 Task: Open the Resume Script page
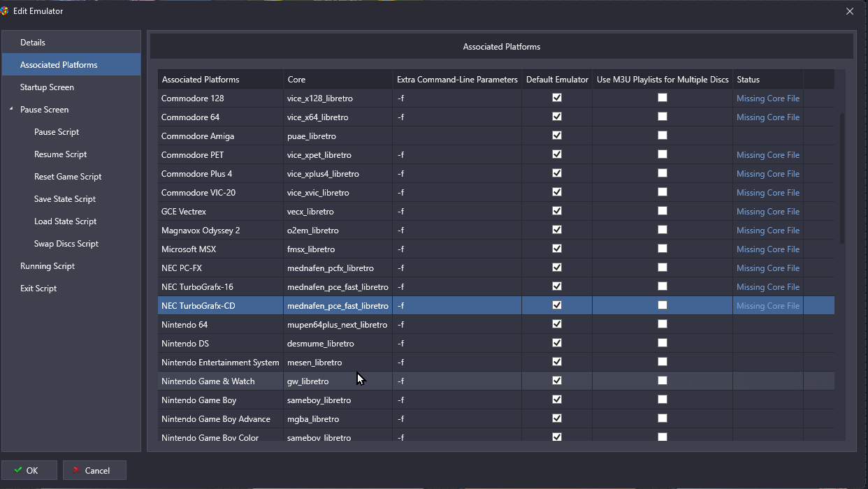click(60, 154)
